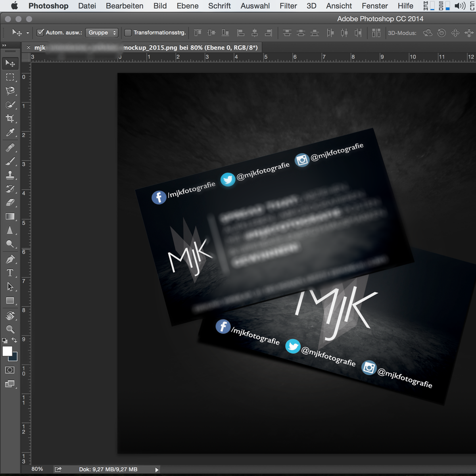Select the Gradient tool
The height and width of the screenshot is (476, 476).
click(10, 217)
